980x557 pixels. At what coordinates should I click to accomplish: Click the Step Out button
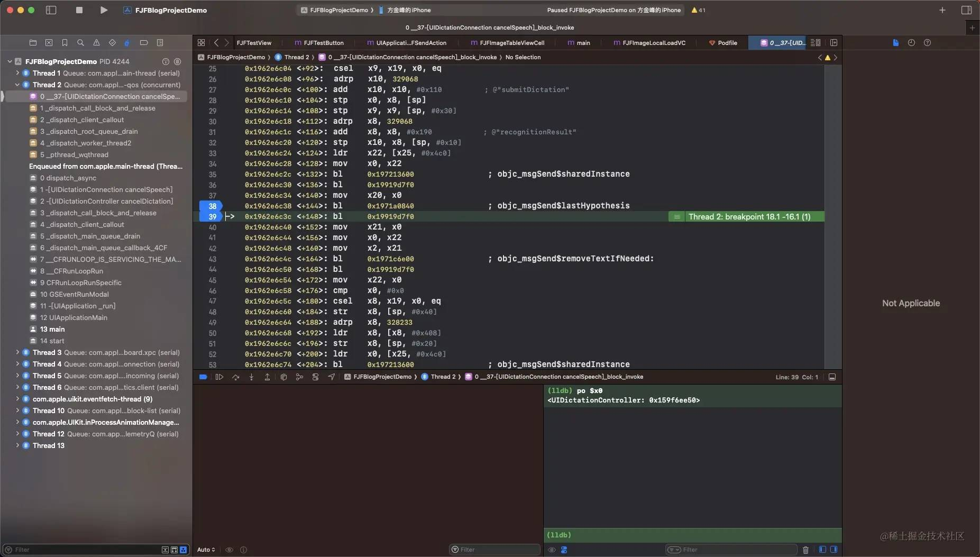(267, 377)
